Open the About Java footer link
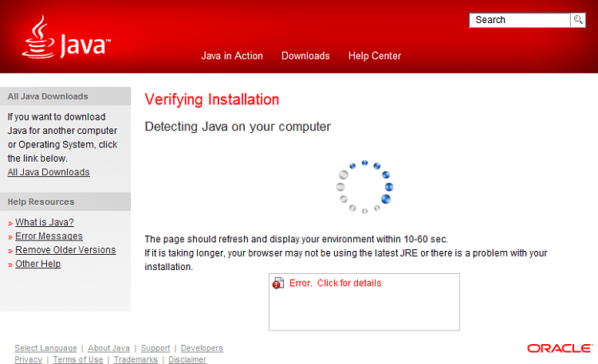Viewport: 598px width, 364px height. click(x=108, y=348)
